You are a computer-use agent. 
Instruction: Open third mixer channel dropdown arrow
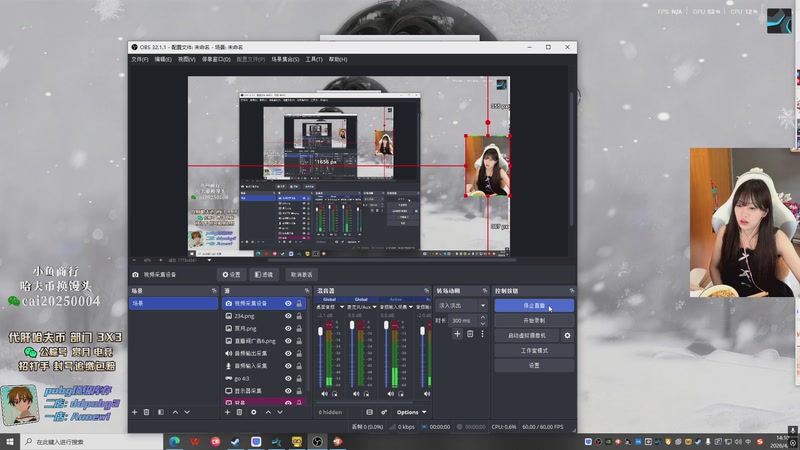pos(411,307)
